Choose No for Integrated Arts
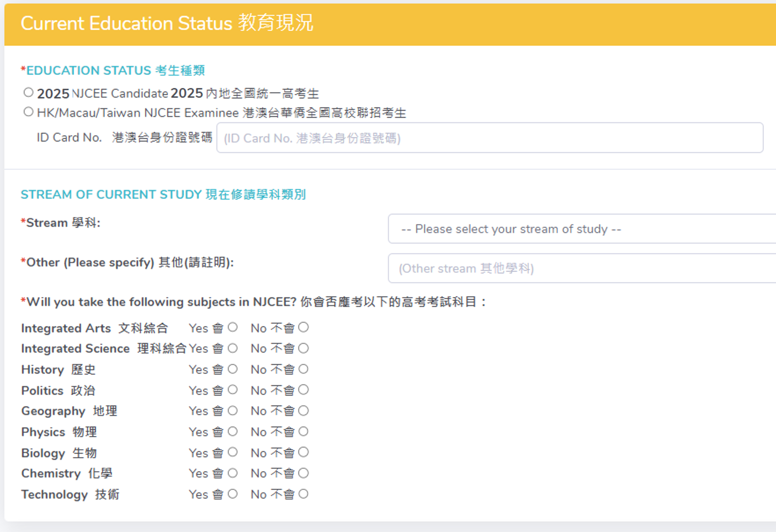This screenshot has height=532, width=776. [x=303, y=327]
